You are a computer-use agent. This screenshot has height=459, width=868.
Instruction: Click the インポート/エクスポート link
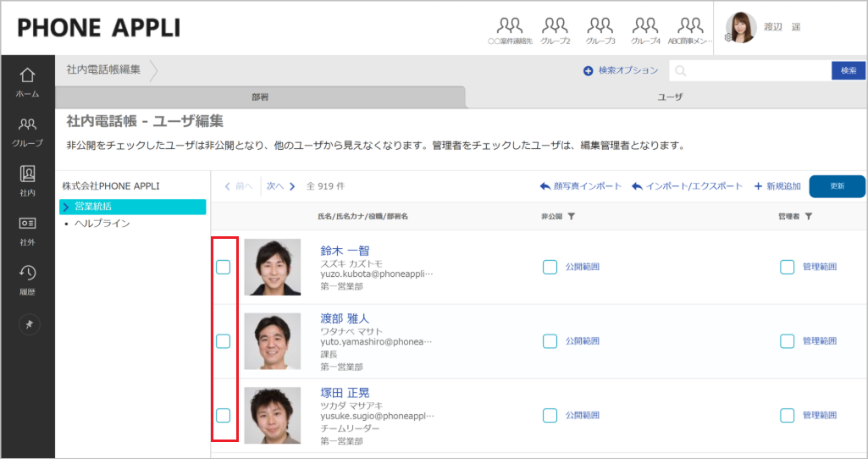[687, 186]
